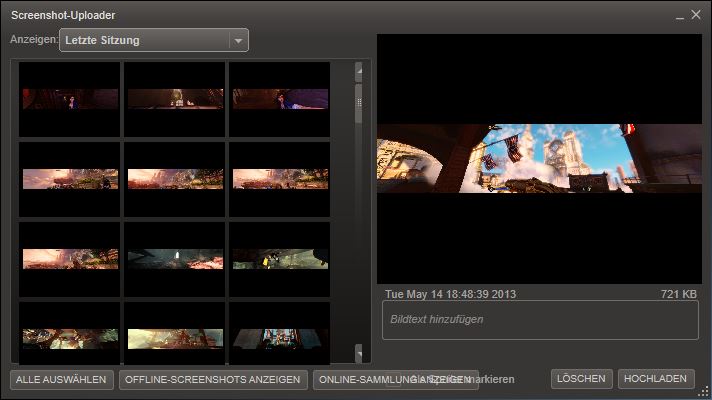Screen dimensions: 712x400
Task: Click ONLINE-SAMMLUNG ANZEIGEN button
Action: (396, 380)
